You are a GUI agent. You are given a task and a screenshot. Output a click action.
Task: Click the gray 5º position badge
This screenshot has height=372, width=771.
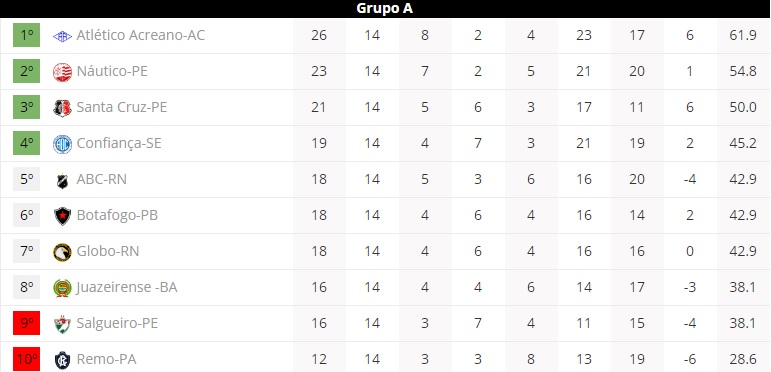(x=27, y=179)
